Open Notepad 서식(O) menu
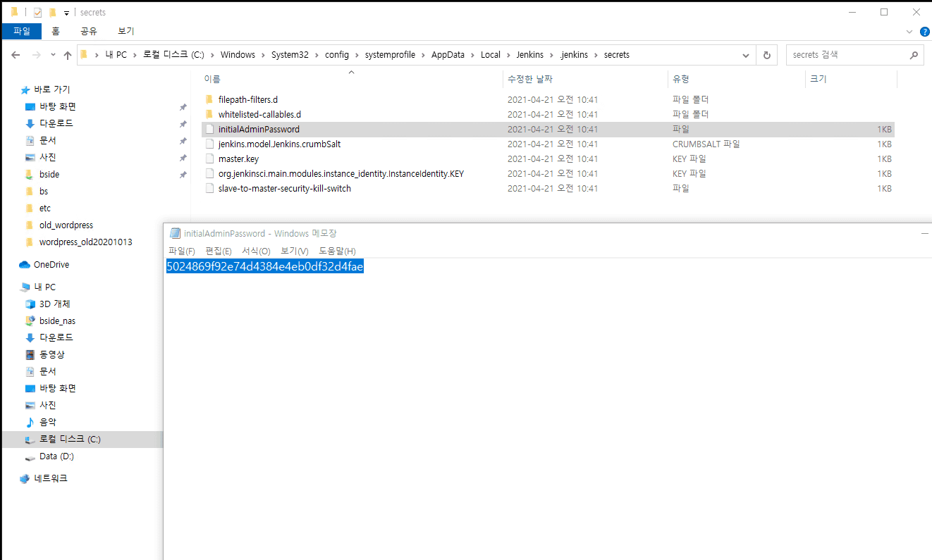Screen dimensions: 932x560 256,251
